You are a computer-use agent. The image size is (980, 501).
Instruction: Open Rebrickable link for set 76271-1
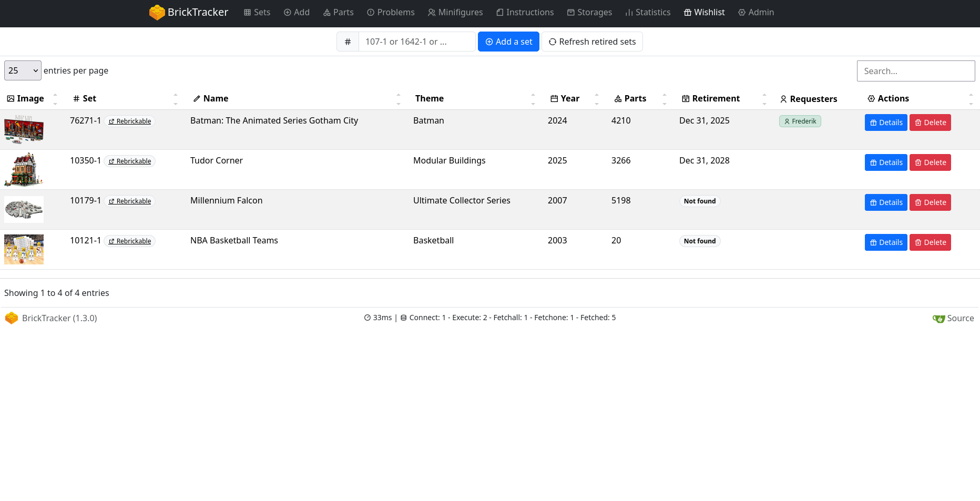pos(130,121)
